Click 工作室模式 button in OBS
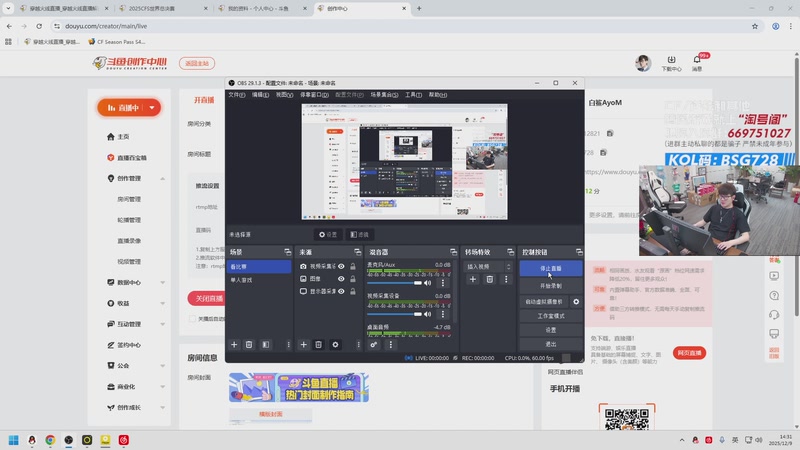 click(551, 316)
